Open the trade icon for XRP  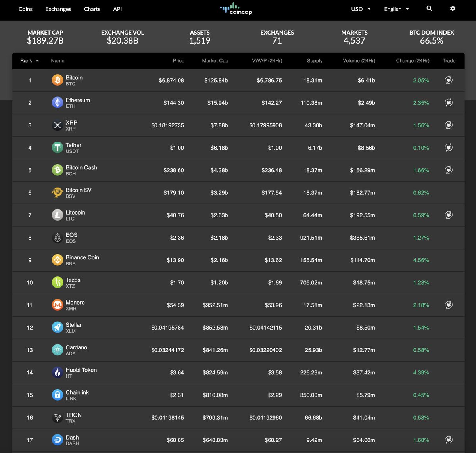pos(449,125)
